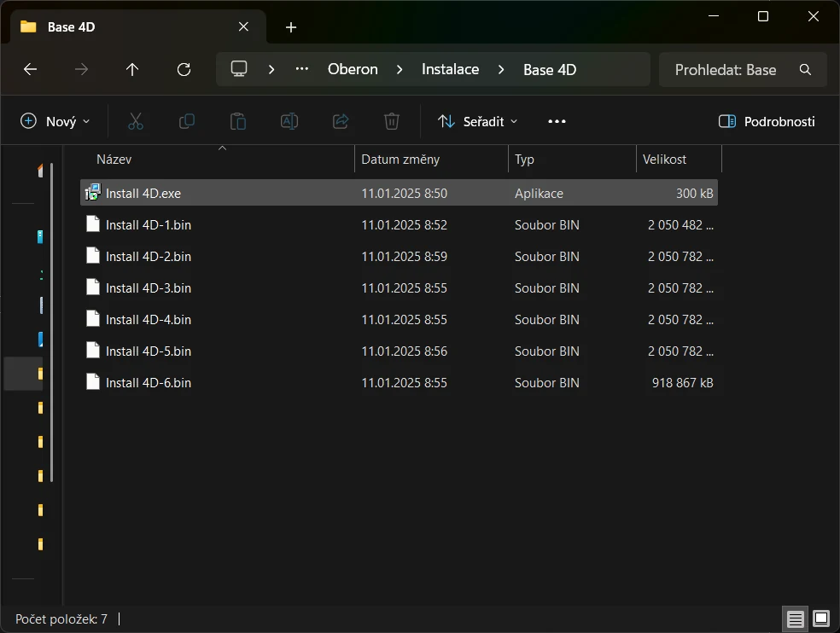
Task: Sort by Název column header
Action: 217,159
